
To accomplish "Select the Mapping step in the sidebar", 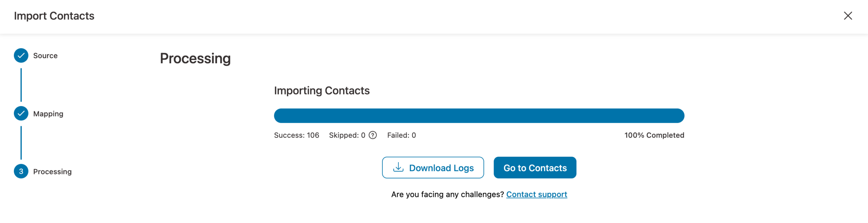I will click(48, 114).
